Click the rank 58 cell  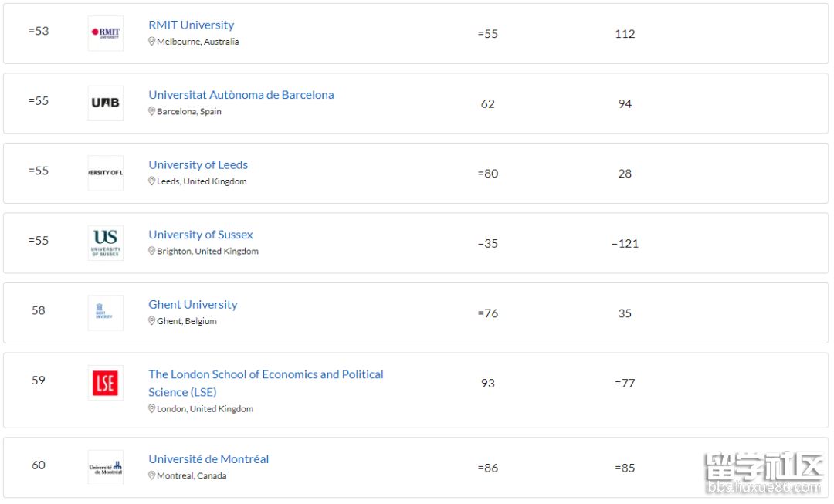click(39, 310)
